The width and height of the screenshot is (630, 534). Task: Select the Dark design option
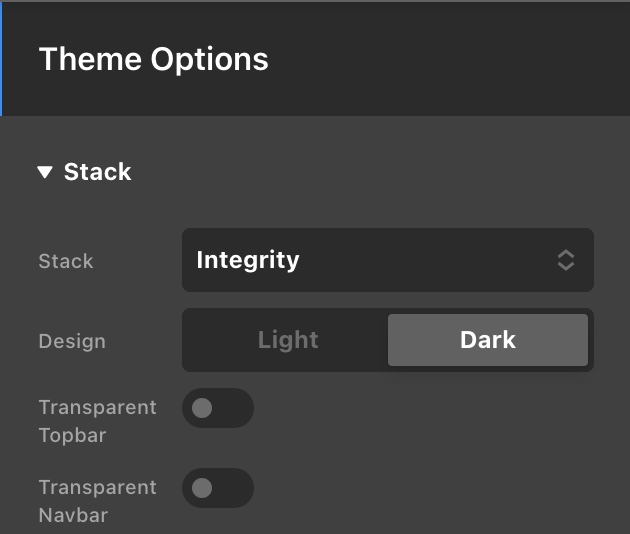click(487, 340)
